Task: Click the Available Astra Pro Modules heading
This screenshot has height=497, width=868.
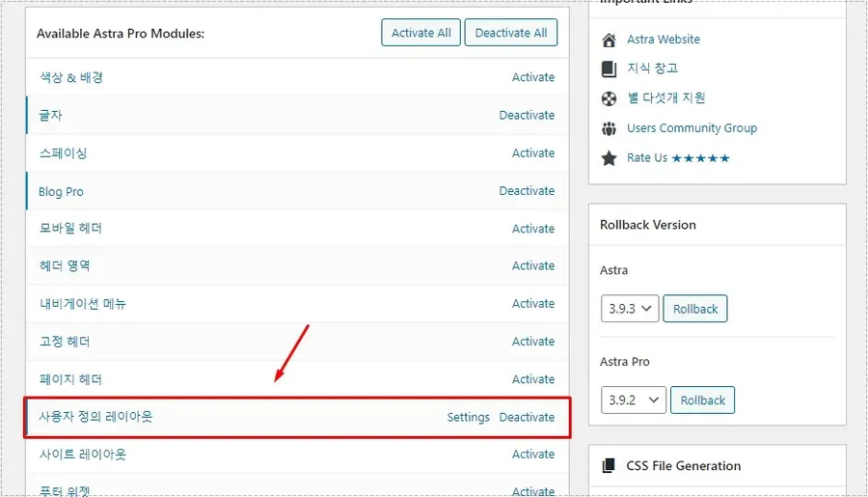Action: (121, 34)
